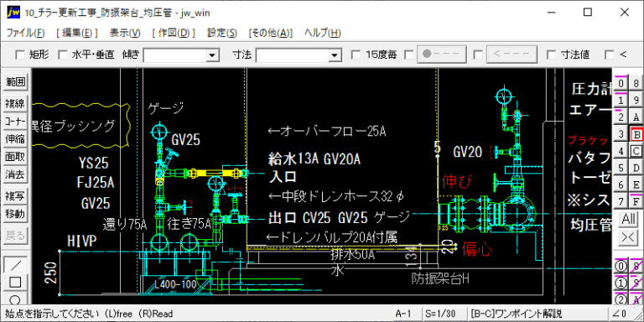Select layer 7 button
The image size is (644, 322).
[x=621, y=201]
